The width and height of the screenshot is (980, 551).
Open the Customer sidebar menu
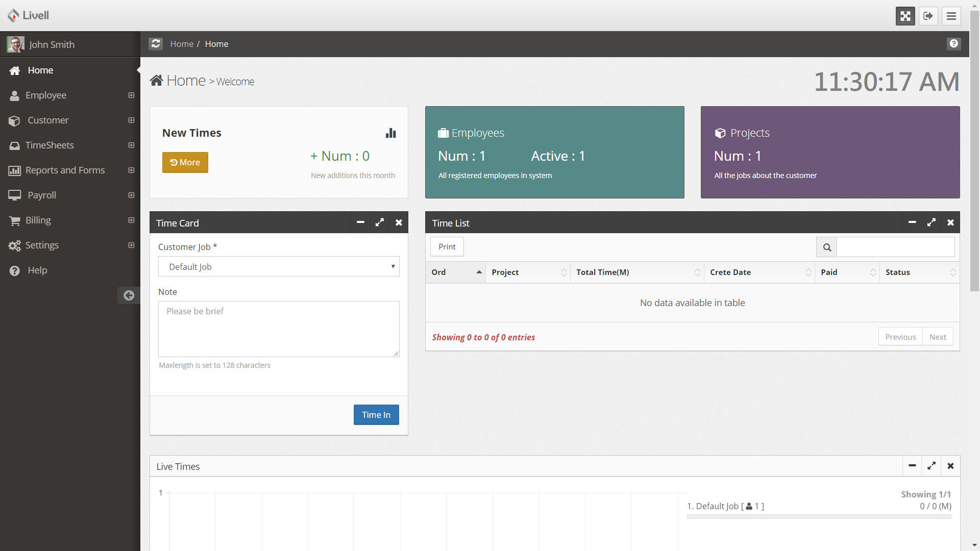pyautogui.click(x=70, y=120)
